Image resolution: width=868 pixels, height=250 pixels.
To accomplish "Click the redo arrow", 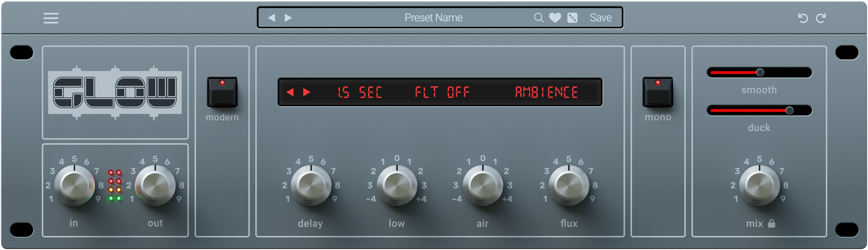I will (x=821, y=18).
